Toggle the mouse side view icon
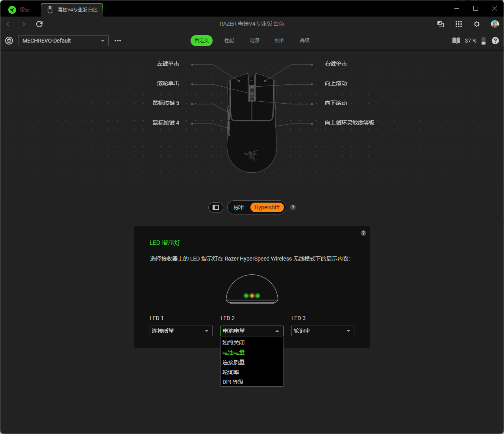This screenshot has width=504, height=434. [216, 207]
